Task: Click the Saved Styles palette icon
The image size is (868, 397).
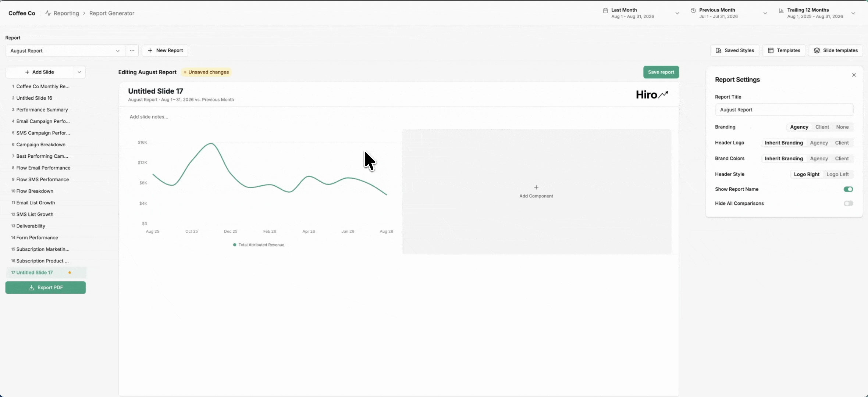Action: (718, 50)
